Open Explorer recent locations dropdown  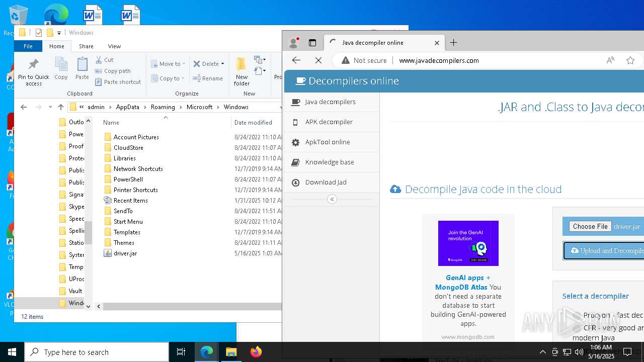coord(50,107)
